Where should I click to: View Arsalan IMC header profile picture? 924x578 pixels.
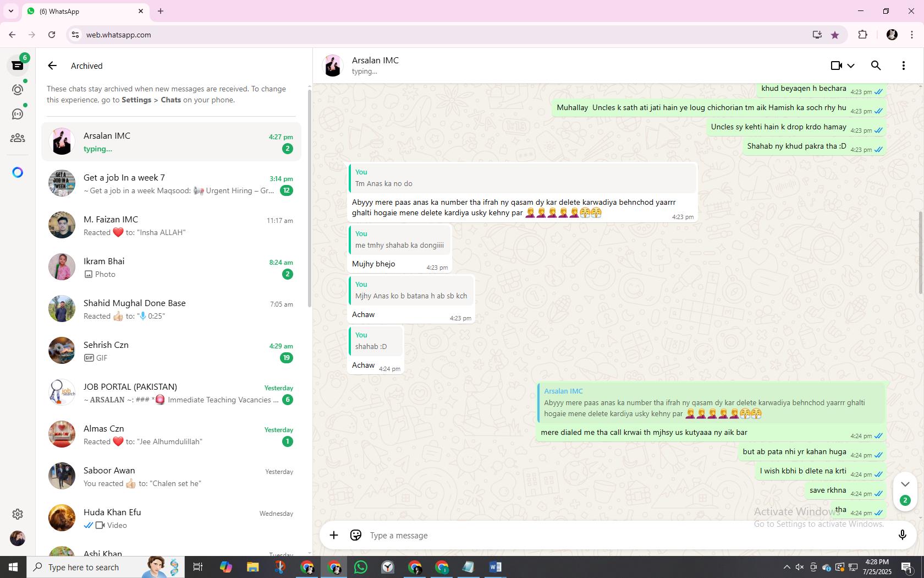[x=333, y=66]
